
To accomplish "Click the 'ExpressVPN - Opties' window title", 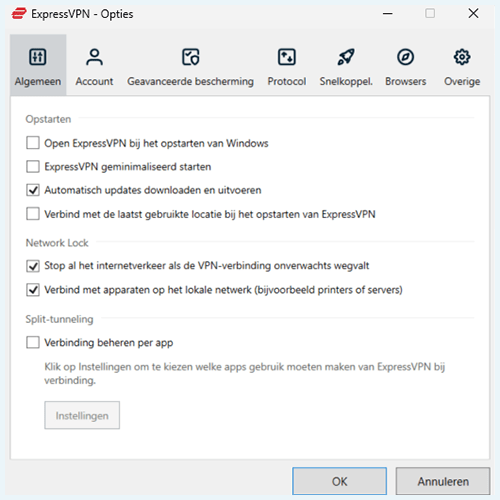I will point(82,14).
